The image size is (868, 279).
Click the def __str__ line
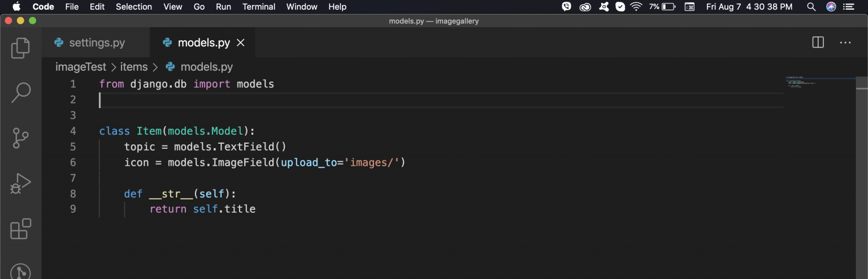point(180,194)
